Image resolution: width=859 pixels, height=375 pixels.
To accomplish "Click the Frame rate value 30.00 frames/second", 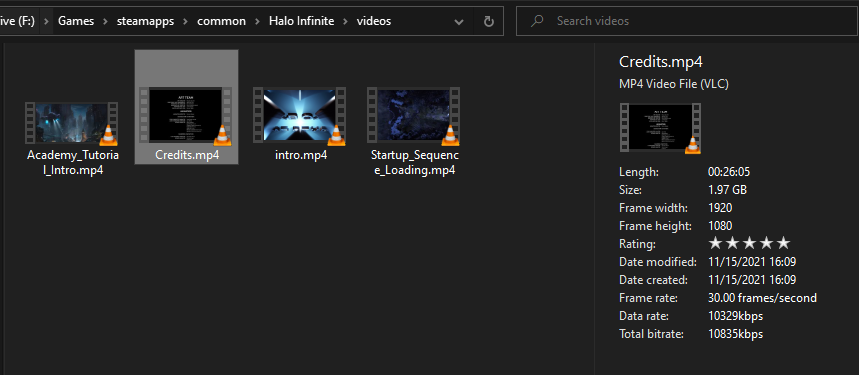I will coord(762,298).
